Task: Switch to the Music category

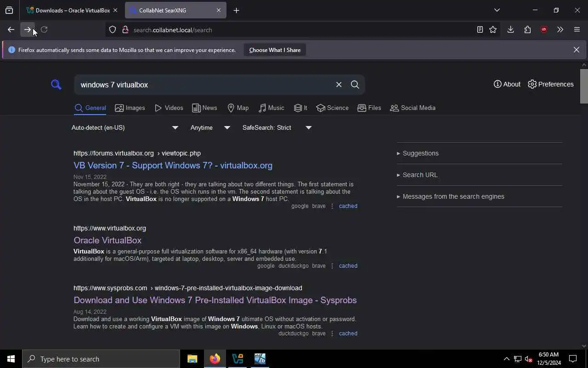Action: [x=271, y=108]
